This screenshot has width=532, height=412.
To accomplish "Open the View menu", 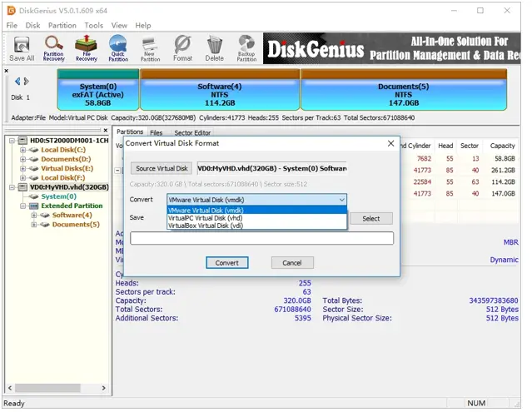I will coord(119,26).
